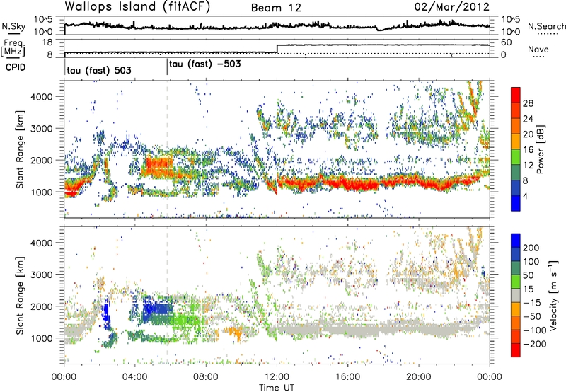Click the 'Slant Range [km]' label of velocity panel

point(21,296)
